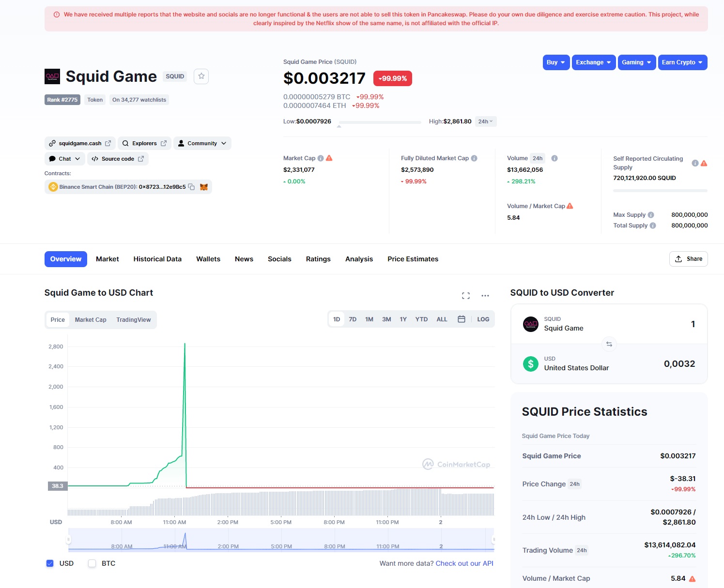Click the chart navigator right handle
Screen dimensions: 724x588
tap(493, 539)
